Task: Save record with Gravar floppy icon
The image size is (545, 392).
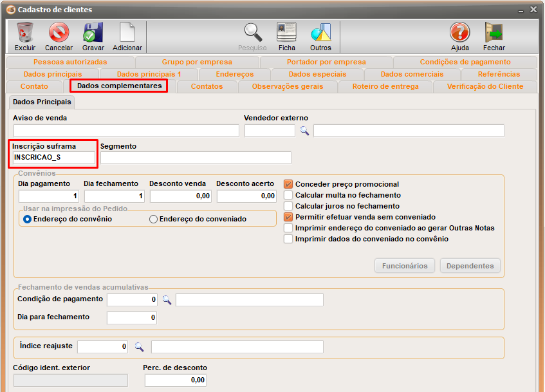Action: (93, 33)
